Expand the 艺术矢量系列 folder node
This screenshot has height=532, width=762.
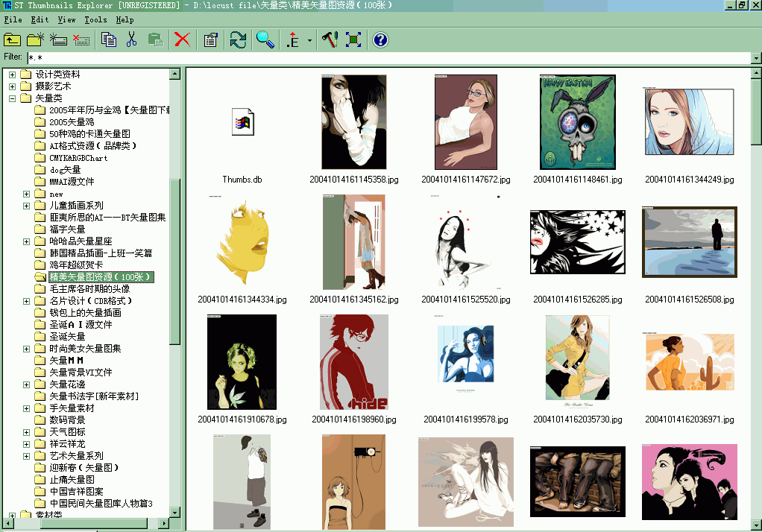pos(27,456)
